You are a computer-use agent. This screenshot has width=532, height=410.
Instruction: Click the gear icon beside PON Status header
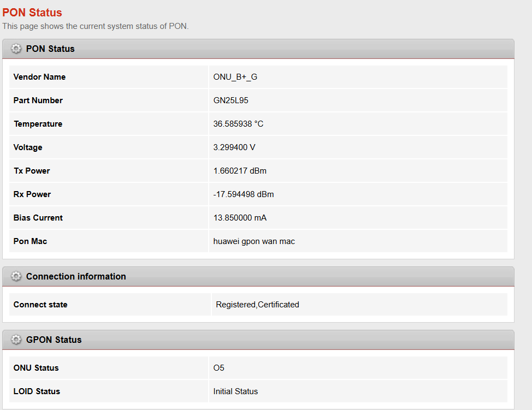[x=16, y=49]
